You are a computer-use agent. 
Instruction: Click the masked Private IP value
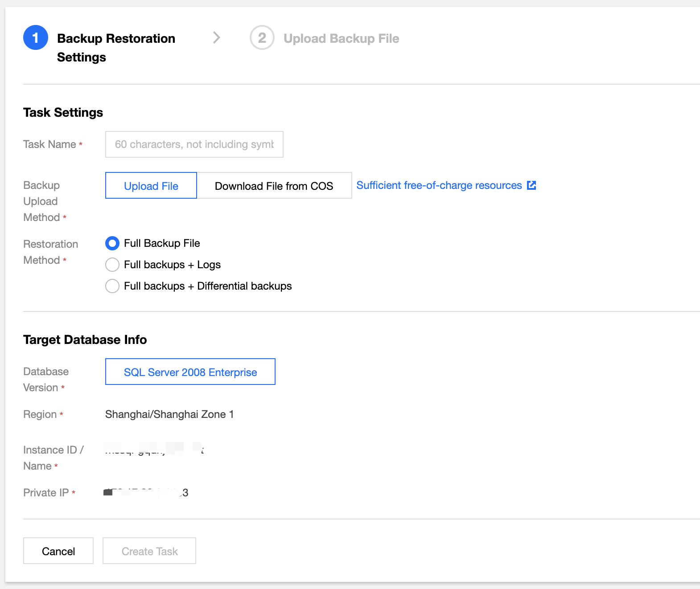(x=146, y=493)
